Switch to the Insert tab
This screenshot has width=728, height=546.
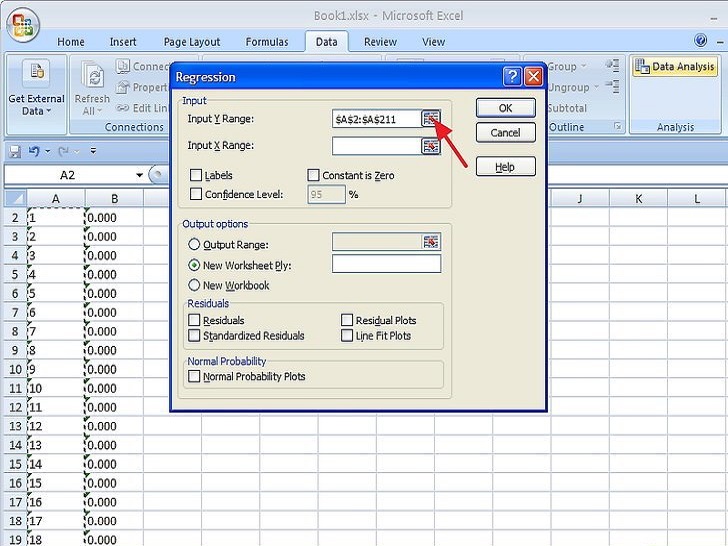tap(123, 42)
